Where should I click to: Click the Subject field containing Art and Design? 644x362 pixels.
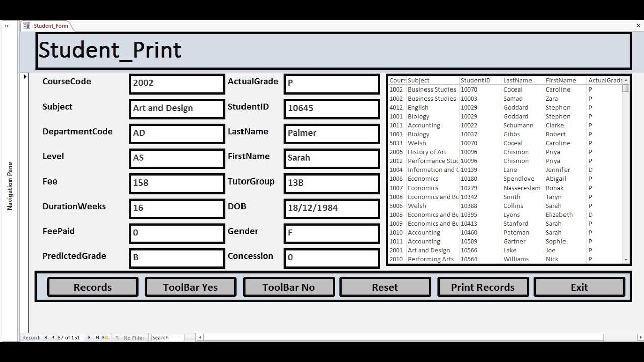(x=177, y=109)
